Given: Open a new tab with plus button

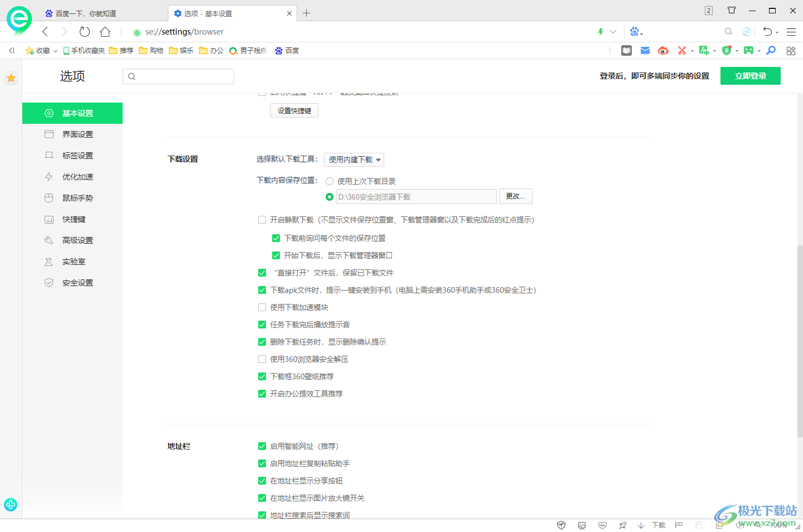Looking at the screenshot, I should tap(306, 13).
